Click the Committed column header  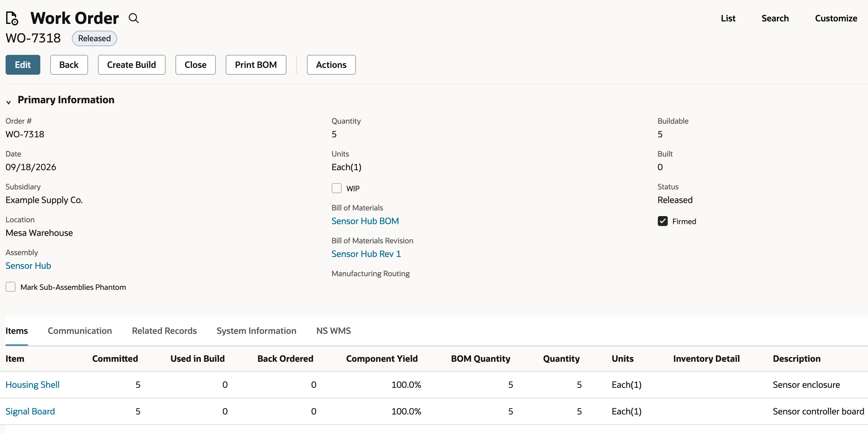115,359
